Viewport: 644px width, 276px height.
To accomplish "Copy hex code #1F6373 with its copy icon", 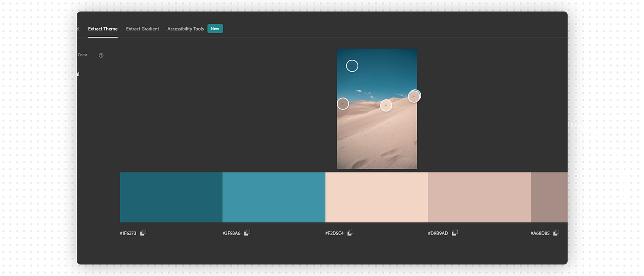I will tap(143, 233).
